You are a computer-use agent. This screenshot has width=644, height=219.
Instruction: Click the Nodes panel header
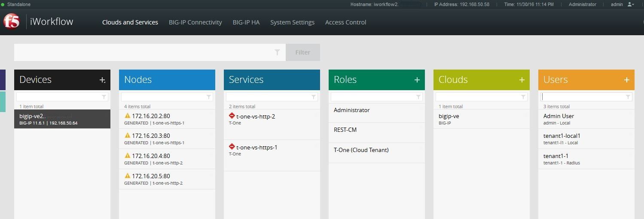point(167,80)
